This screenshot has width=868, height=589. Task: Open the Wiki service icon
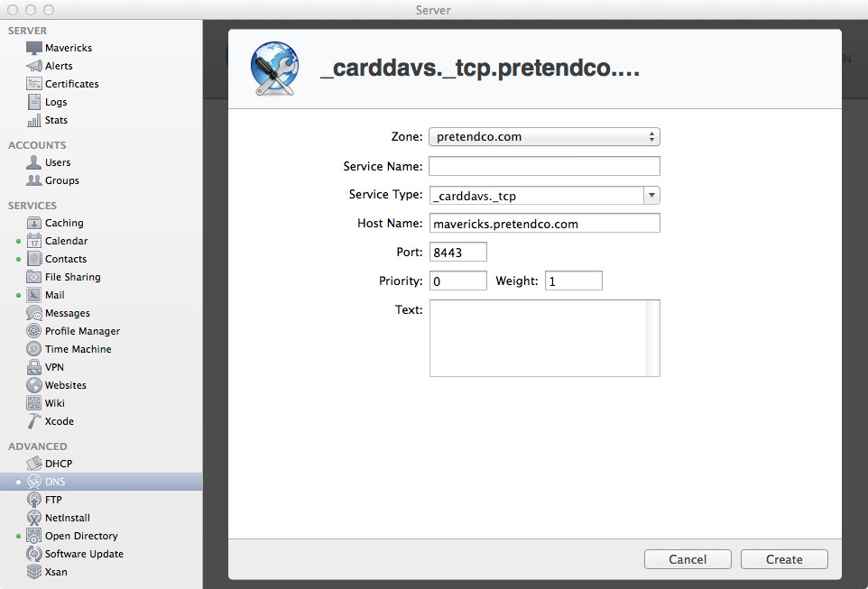pyautogui.click(x=33, y=403)
